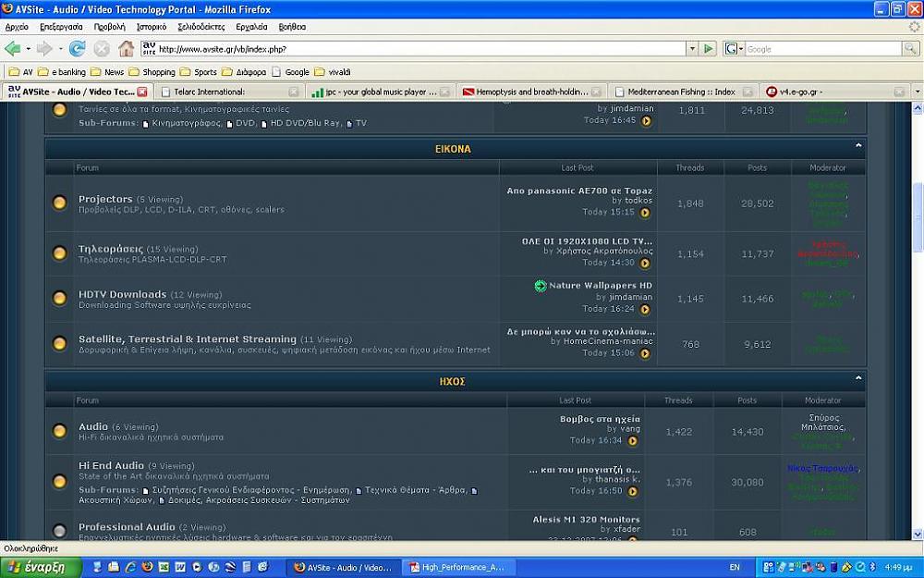
Task: Switch to the Telarc International tab
Action: 222,92
